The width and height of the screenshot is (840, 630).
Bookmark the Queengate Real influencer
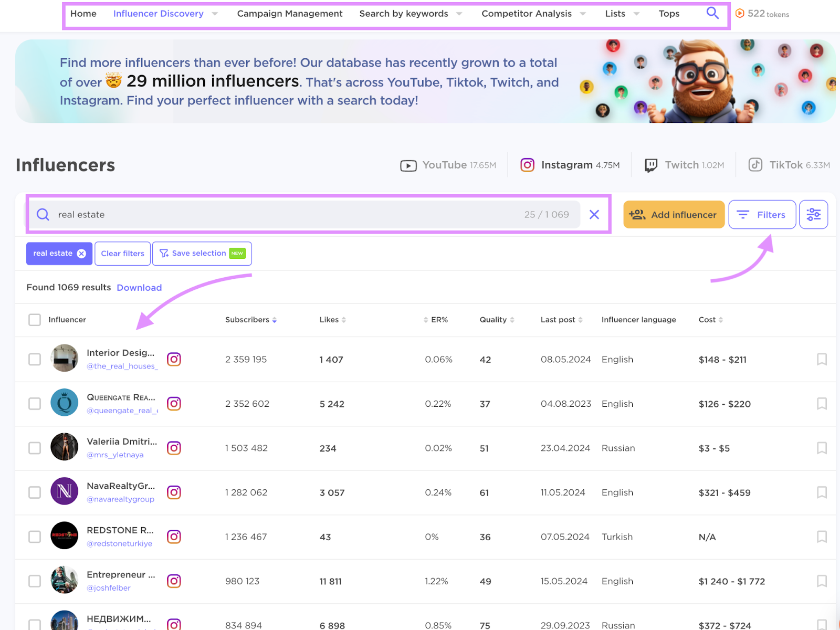822,404
